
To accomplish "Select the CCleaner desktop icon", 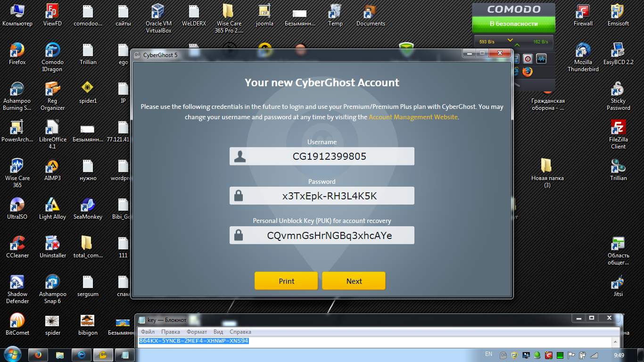I will [x=17, y=247].
